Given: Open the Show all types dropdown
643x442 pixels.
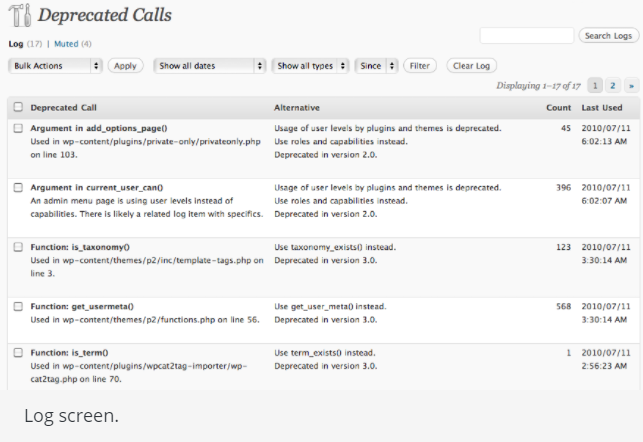Looking at the screenshot, I should click(x=310, y=65).
